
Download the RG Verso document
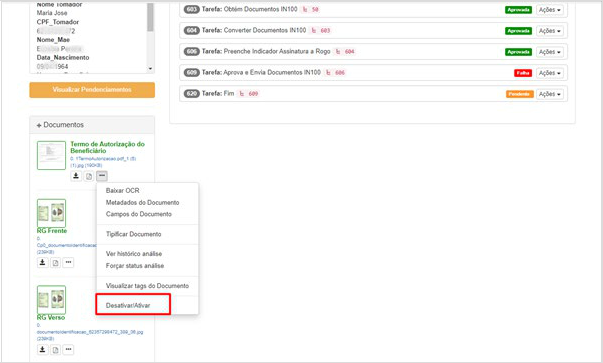pos(42,350)
